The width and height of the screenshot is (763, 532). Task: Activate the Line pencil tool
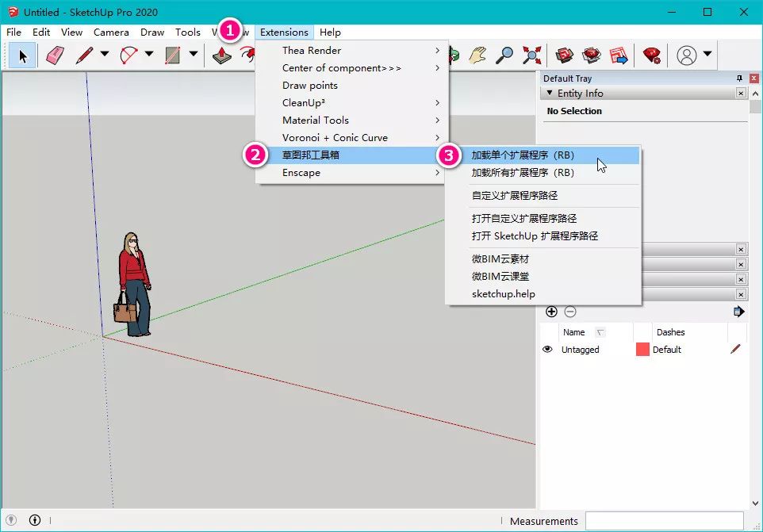(x=85, y=55)
